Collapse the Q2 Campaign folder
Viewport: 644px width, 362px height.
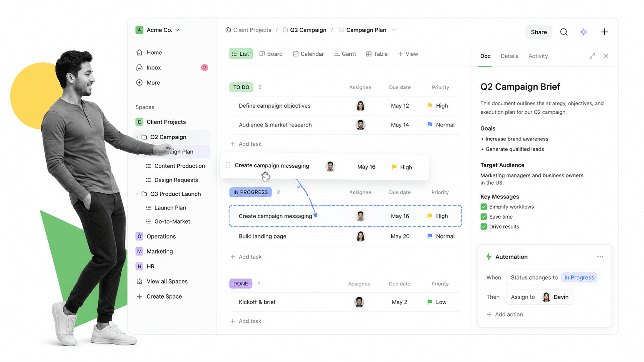pyautogui.click(x=137, y=137)
